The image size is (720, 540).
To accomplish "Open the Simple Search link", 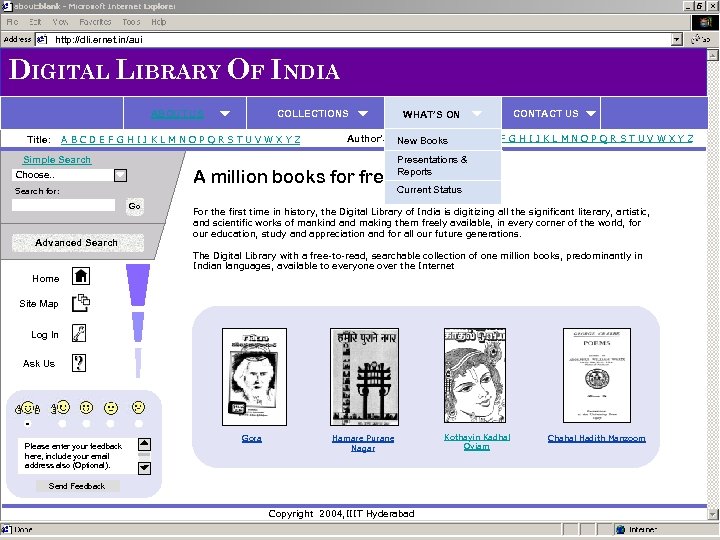I will click(x=57, y=160).
